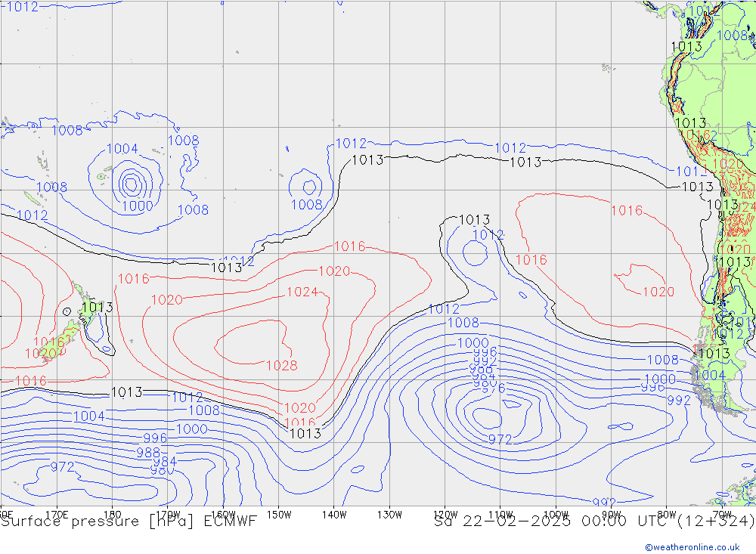Click the 972 label of the low near 110W
The height and width of the screenshot is (554, 756).
point(500,439)
